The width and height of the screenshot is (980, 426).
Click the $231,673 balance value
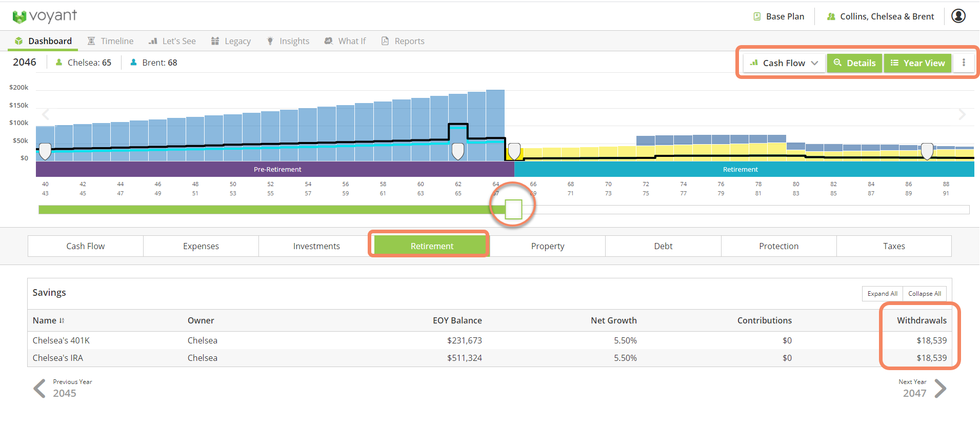(x=465, y=340)
